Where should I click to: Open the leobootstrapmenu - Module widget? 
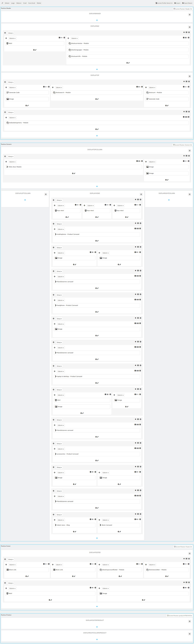click(x=97, y=123)
